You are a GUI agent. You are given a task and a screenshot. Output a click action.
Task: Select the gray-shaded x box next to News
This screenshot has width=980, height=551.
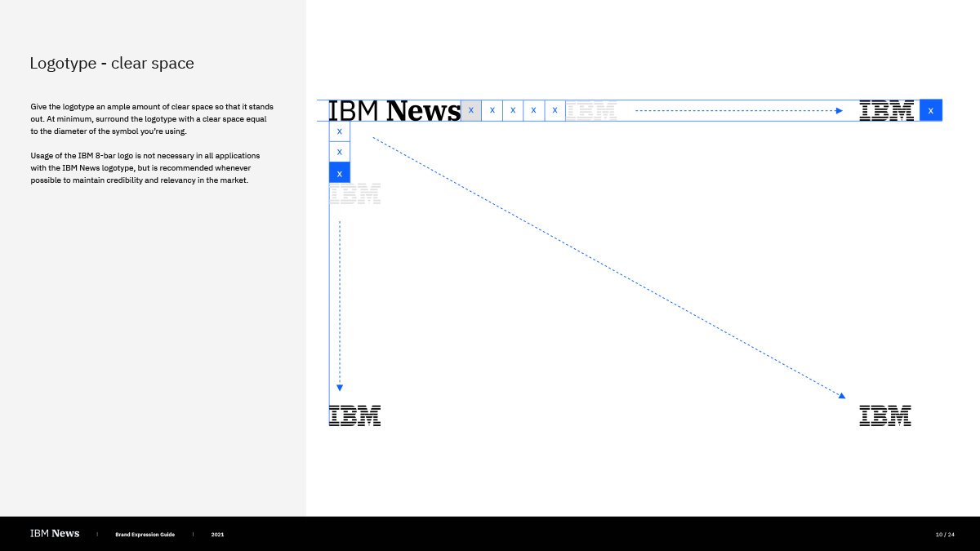click(x=471, y=110)
